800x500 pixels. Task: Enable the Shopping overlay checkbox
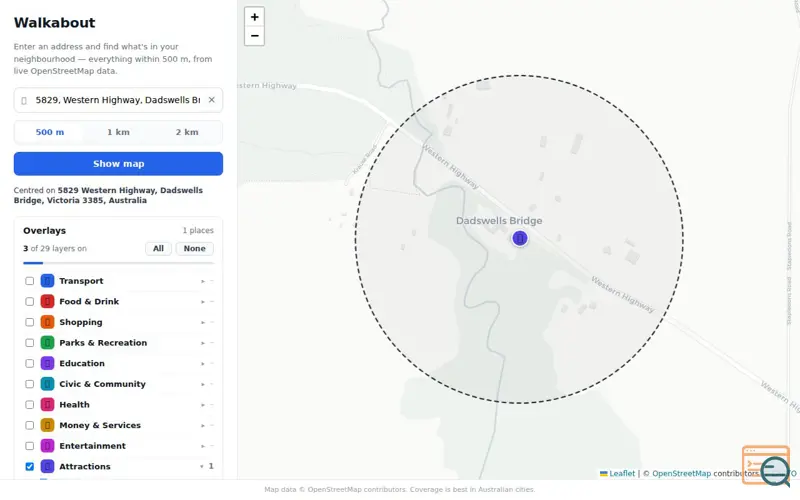(30, 322)
